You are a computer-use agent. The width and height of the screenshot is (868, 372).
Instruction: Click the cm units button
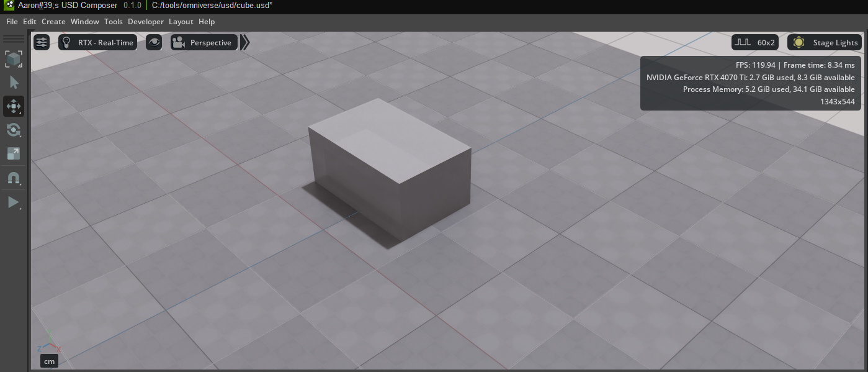click(49, 361)
